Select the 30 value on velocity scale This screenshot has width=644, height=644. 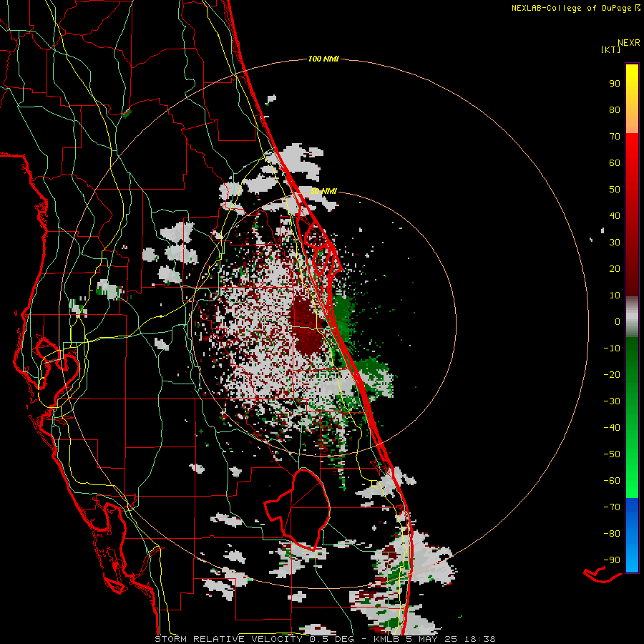pos(615,243)
